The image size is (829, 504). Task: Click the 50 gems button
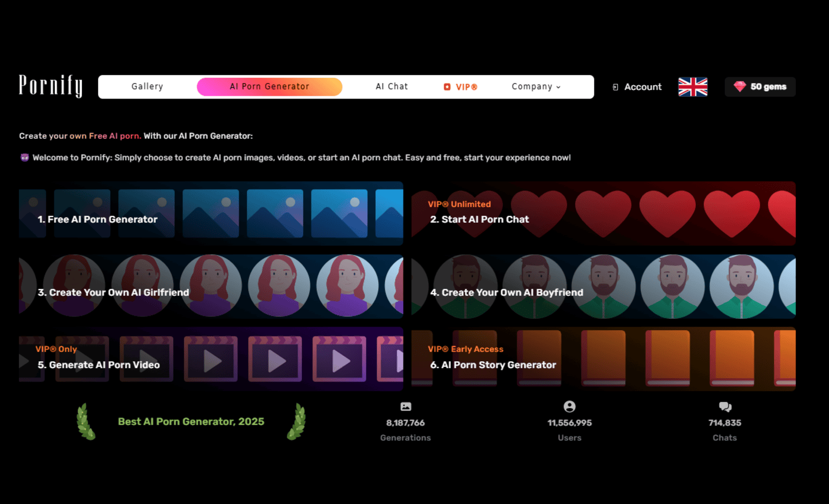pos(760,87)
